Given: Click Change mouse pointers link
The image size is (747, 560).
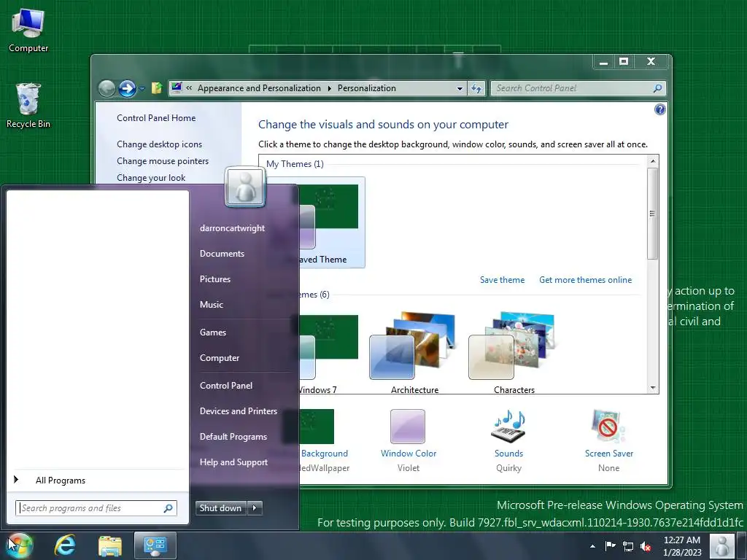Looking at the screenshot, I should coord(163,161).
